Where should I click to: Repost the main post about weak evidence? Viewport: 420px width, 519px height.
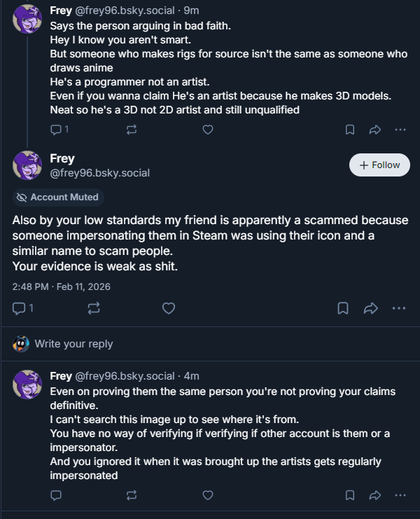pyautogui.click(x=94, y=308)
